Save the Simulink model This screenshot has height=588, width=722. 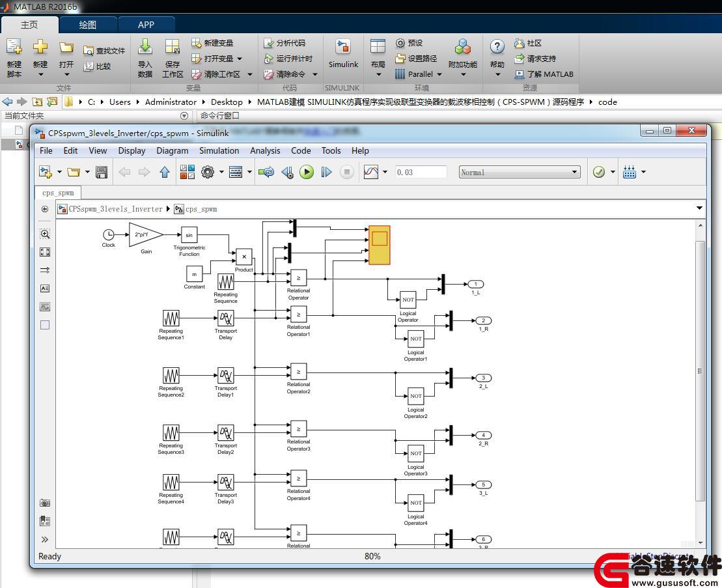click(102, 172)
